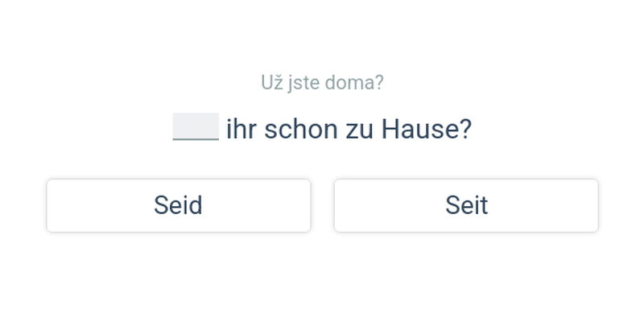Pick Seit to complete the sentence
The image size is (644, 322).
(466, 205)
